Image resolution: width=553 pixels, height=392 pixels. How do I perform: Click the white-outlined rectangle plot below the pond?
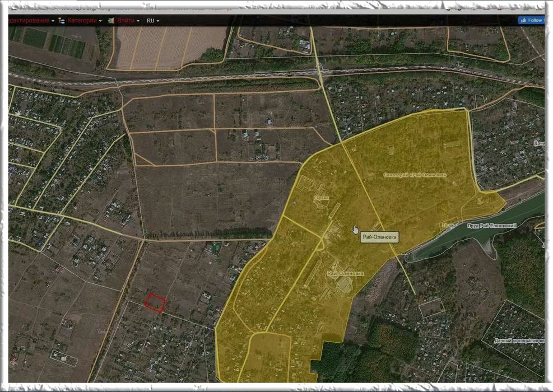pyautogui.click(x=431, y=307)
